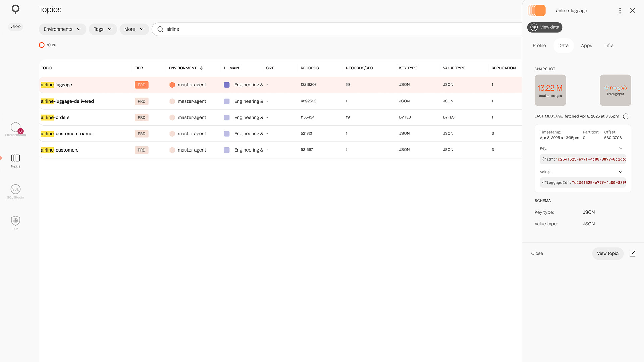Viewport: 644px width, 362px height.
Task: Switch to the Profile tab
Action: [539, 46]
